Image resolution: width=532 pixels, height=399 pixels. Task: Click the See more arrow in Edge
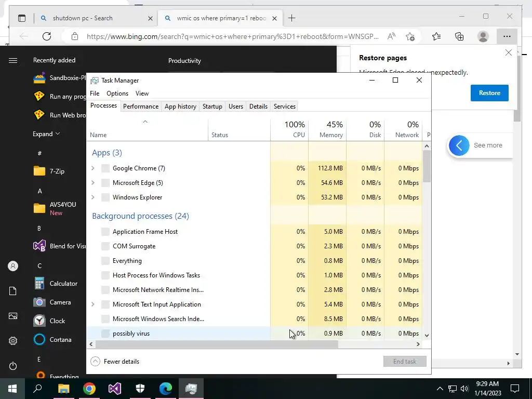459,145
